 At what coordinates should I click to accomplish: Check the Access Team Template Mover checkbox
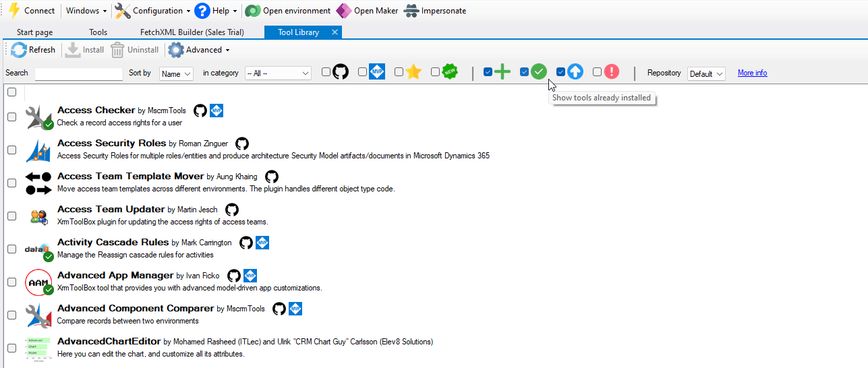click(x=11, y=183)
